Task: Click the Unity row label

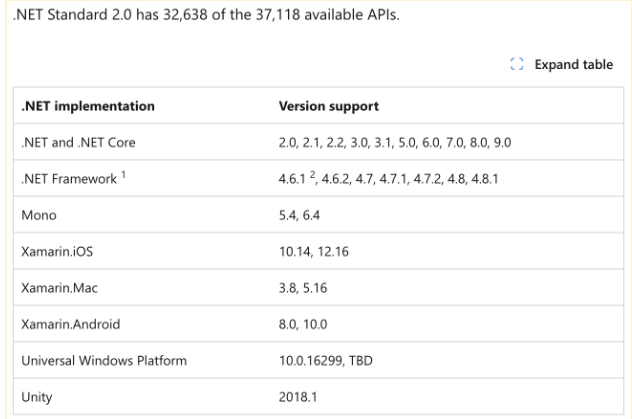Action: 37,397
